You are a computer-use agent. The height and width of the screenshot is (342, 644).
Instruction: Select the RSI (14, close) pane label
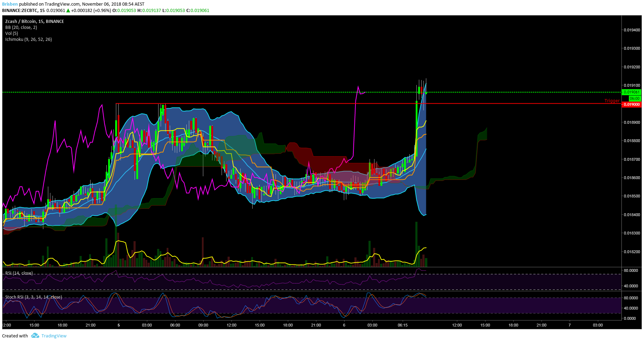pyautogui.click(x=19, y=273)
